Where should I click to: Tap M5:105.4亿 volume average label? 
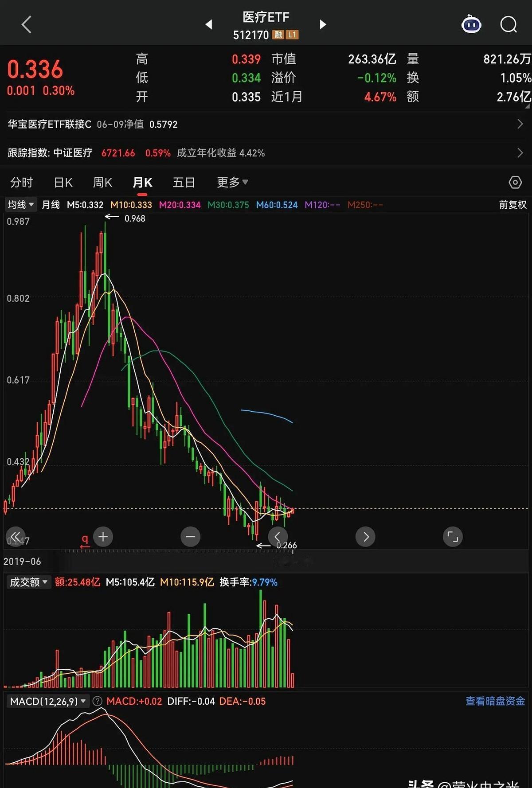pos(130,582)
